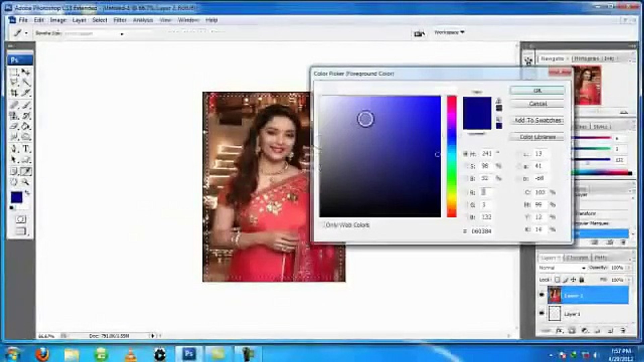Open the Normal blend mode dropdown
Screen dimensions: 644x362
click(x=562, y=268)
